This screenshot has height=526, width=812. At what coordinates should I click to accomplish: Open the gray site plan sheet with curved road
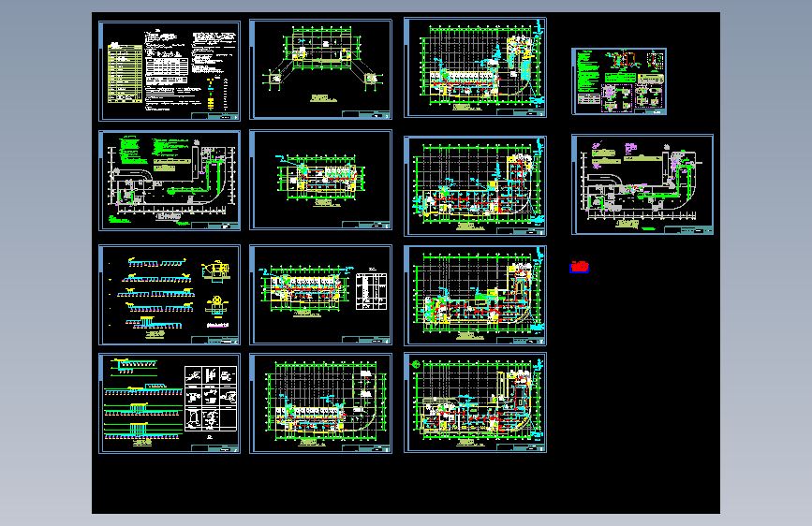click(642, 184)
